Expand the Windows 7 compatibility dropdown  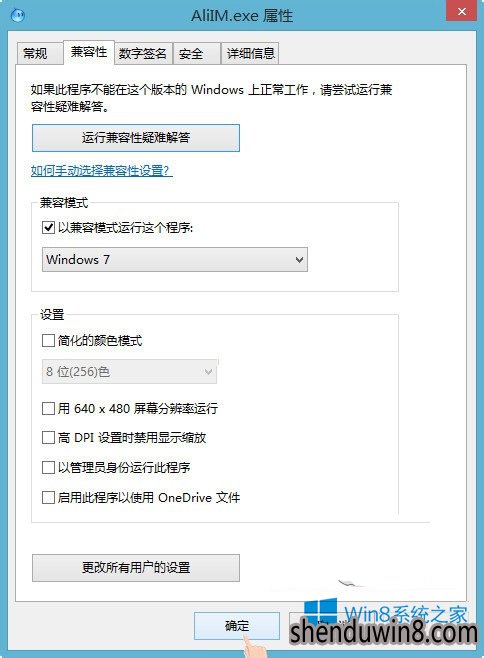pos(175,259)
